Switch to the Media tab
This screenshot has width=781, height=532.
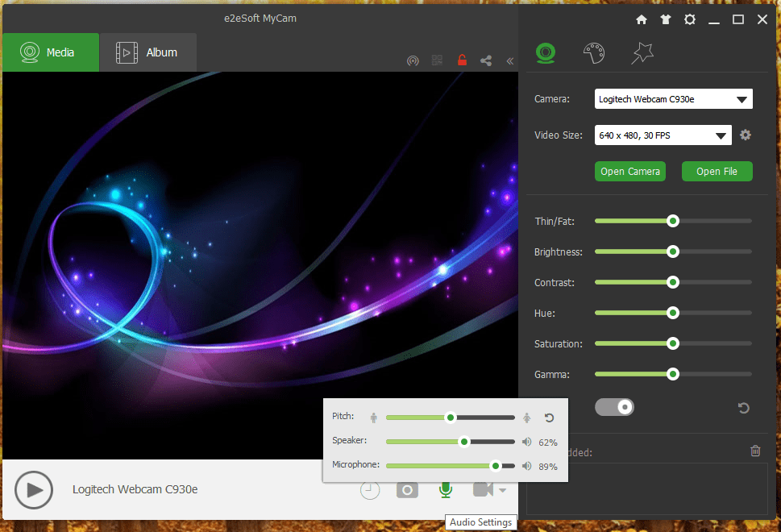pyautogui.click(x=51, y=52)
